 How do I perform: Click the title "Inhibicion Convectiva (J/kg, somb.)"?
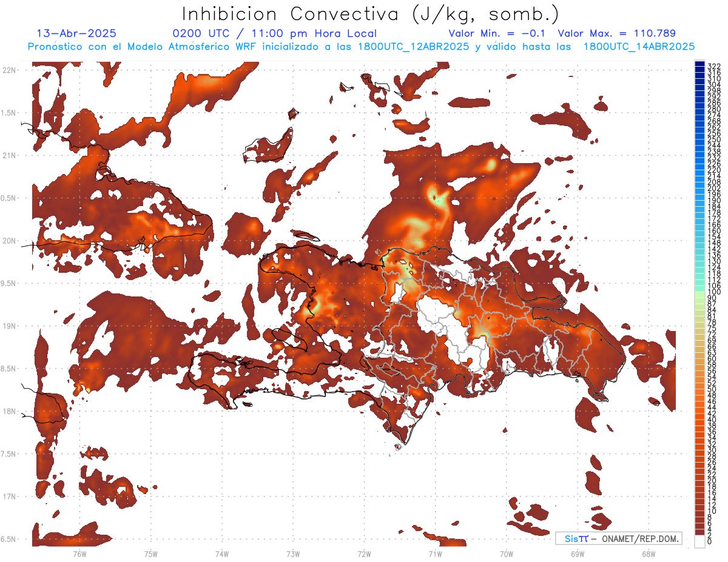[x=371, y=14]
